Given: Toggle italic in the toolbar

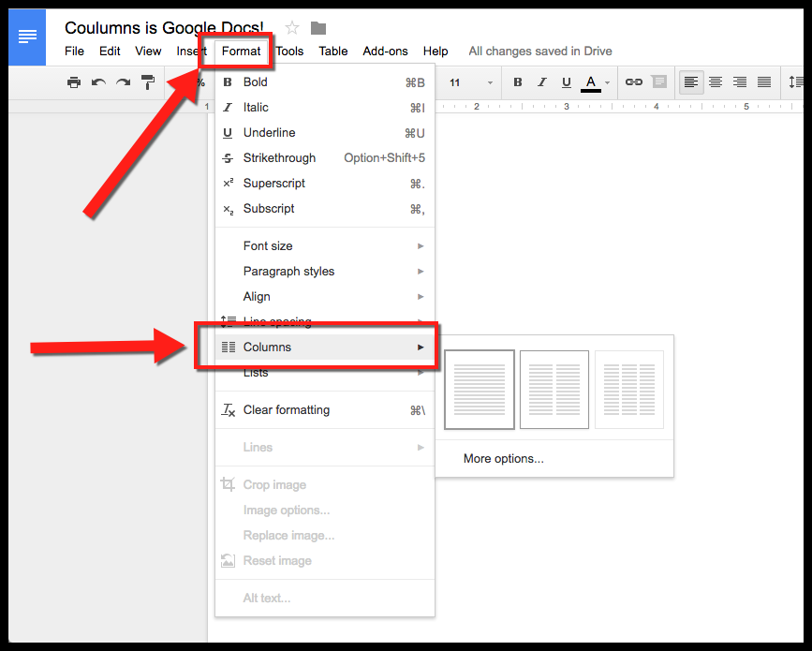Looking at the screenshot, I should (541, 81).
